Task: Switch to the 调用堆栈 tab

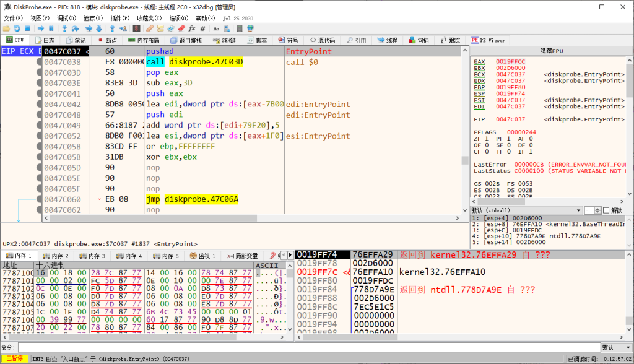Action: coord(186,40)
